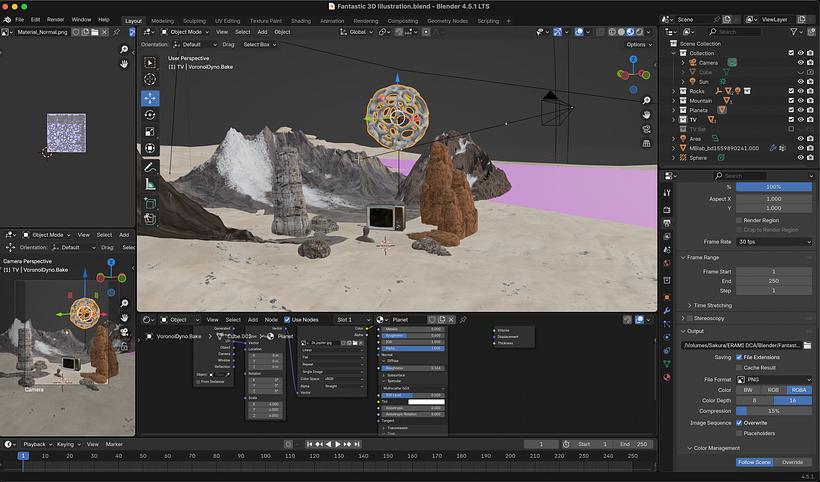The width and height of the screenshot is (820, 482).
Task: Switch to the Shading workspace tab
Action: coord(300,20)
